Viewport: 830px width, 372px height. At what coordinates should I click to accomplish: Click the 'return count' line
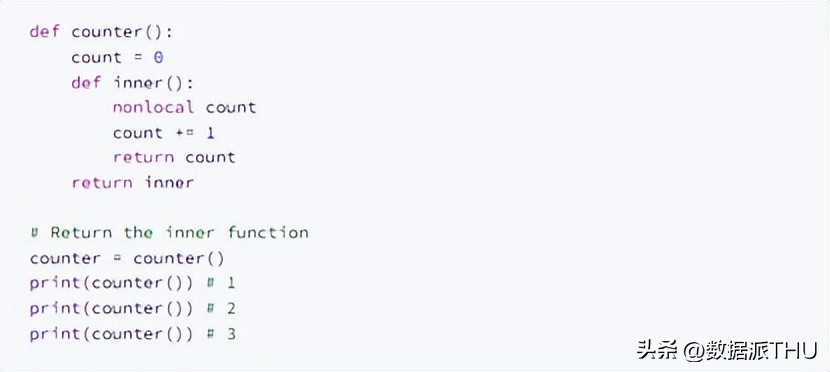174,157
